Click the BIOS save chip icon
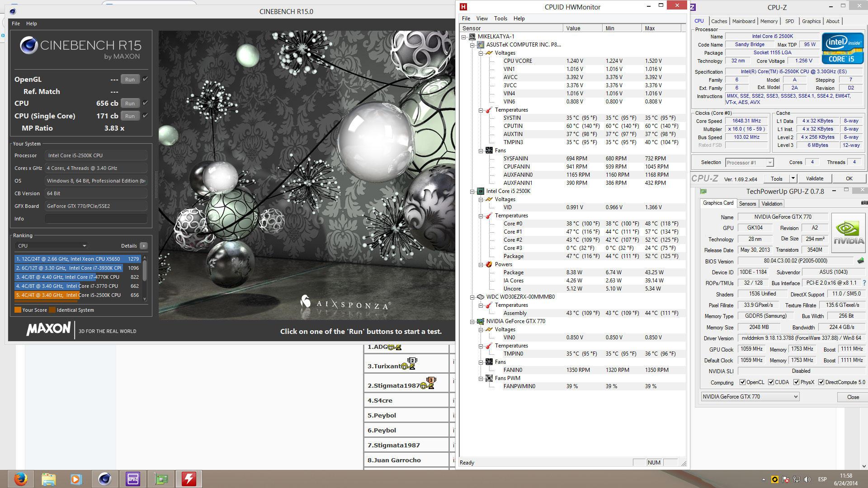The width and height of the screenshot is (868, 488). click(860, 261)
